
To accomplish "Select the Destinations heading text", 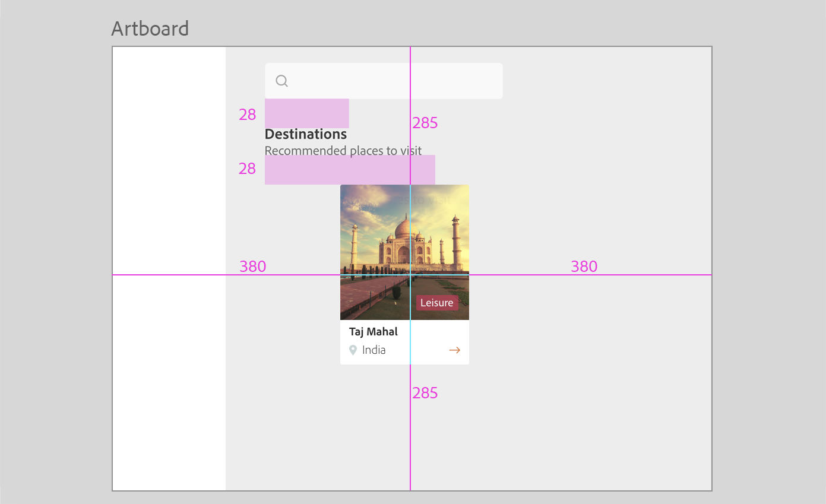I will (x=306, y=134).
